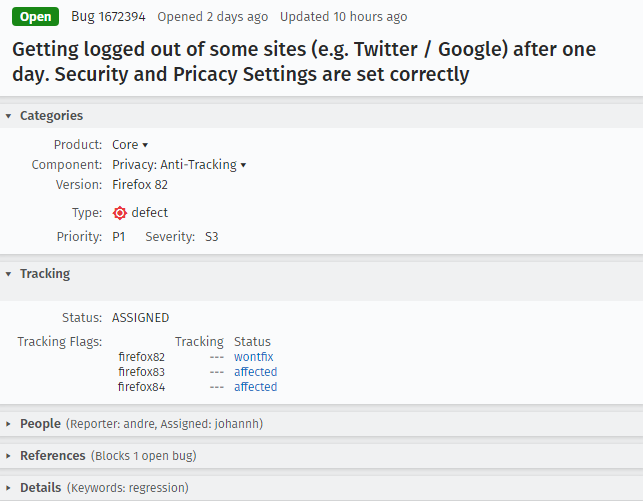643x501 pixels.
Task: Open the Privacy: Anti-Tracking component dropdown
Action: [x=179, y=165]
